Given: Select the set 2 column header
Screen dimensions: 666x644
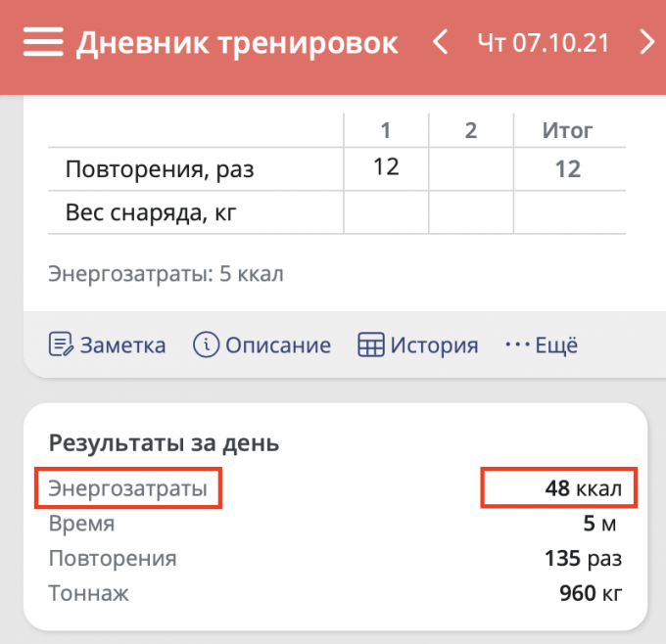Looking at the screenshot, I should 471,130.
